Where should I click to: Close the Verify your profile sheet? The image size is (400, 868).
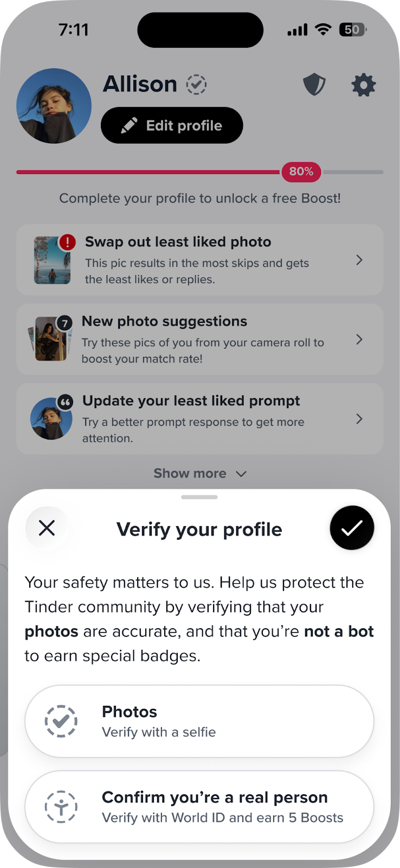[x=47, y=527]
